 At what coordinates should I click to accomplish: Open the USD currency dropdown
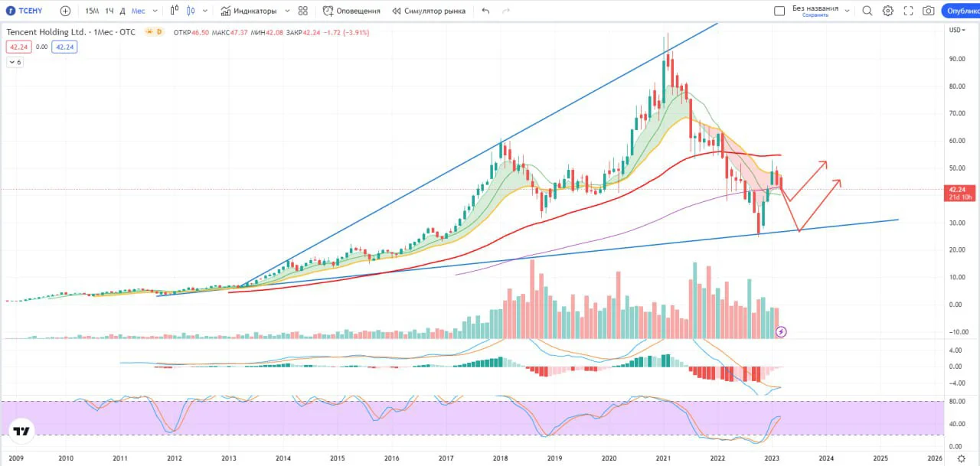[957, 30]
